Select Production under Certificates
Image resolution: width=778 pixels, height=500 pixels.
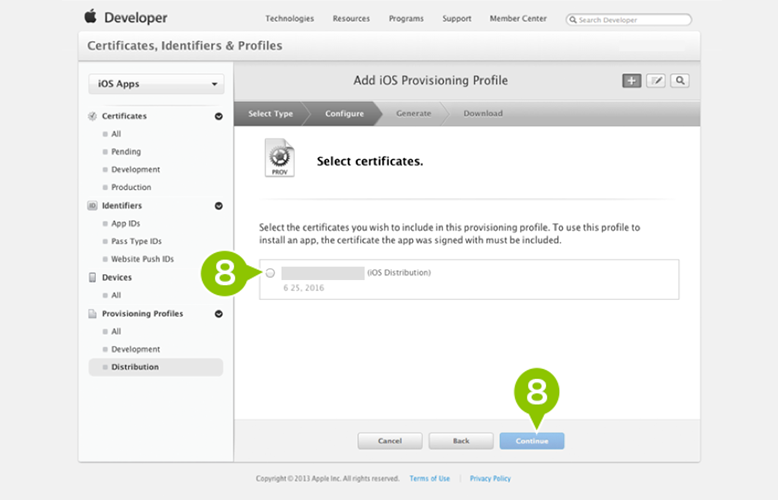[131, 188]
